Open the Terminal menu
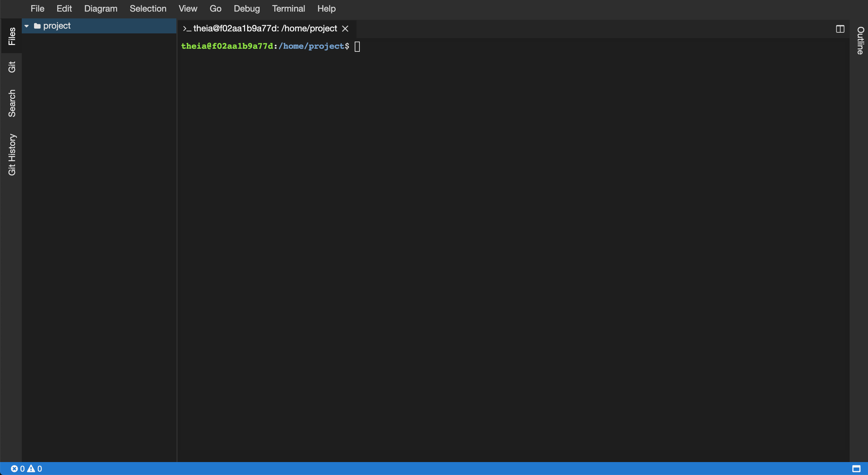 (x=288, y=9)
